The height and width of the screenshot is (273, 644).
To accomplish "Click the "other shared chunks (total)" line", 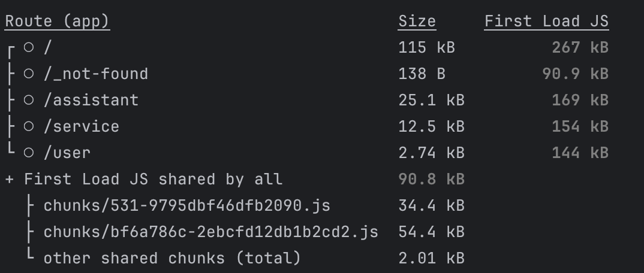I will tap(171, 259).
